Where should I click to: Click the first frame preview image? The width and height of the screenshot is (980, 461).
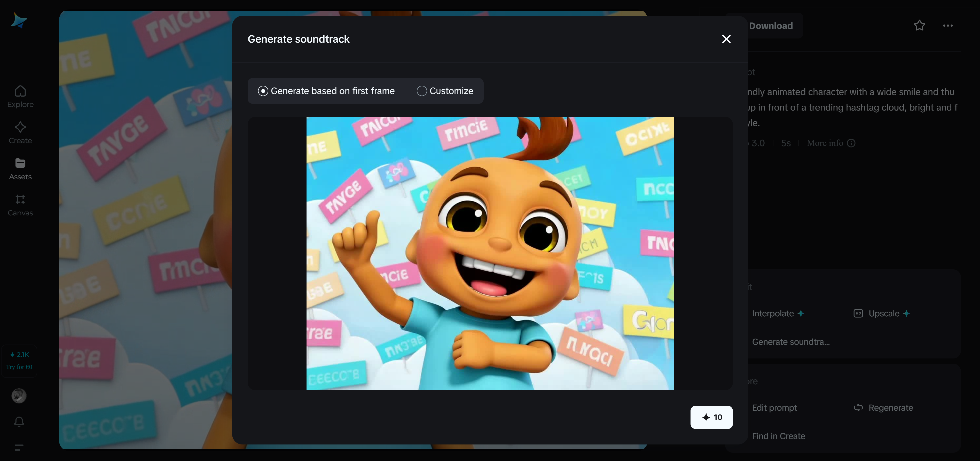(x=490, y=253)
